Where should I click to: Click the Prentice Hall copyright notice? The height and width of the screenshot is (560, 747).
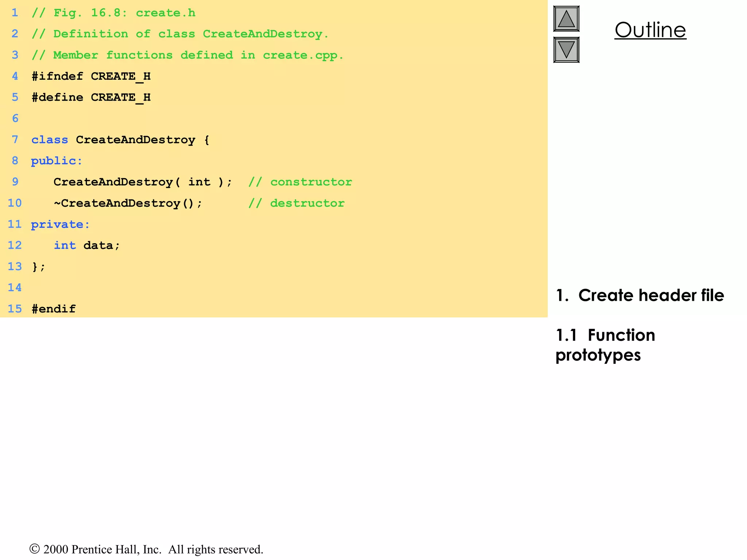pos(146,549)
